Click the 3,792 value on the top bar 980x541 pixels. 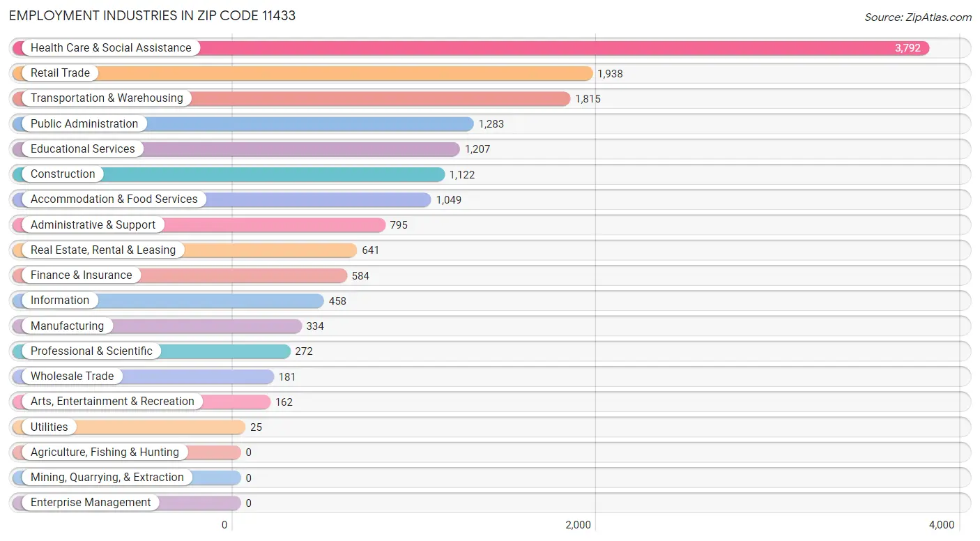click(908, 48)
